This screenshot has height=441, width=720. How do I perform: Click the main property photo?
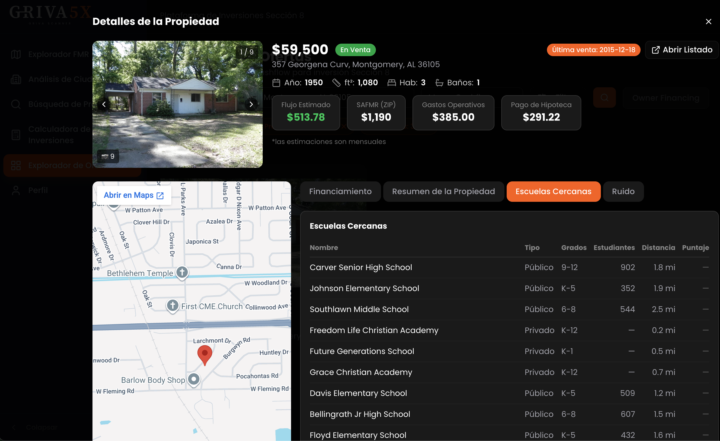(178, 104)
